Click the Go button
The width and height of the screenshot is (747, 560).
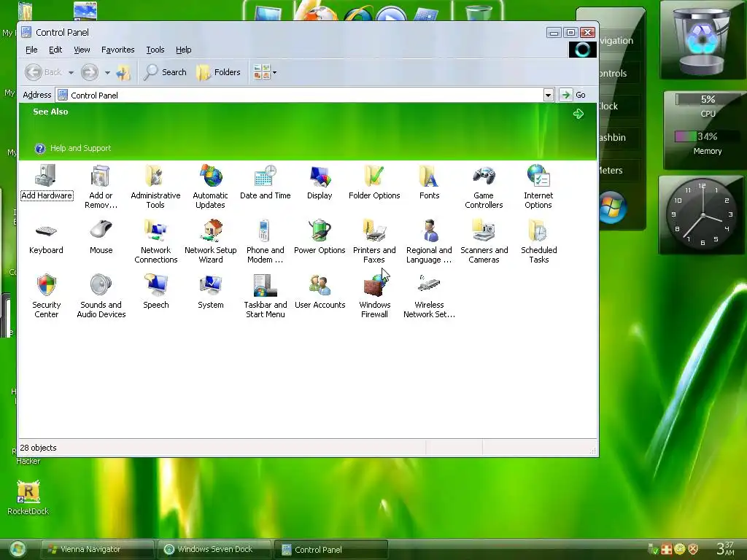pos(573,95)
